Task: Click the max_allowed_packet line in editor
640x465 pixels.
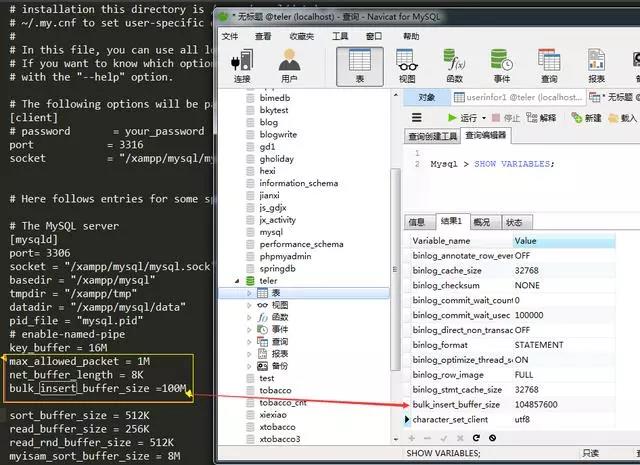Action: coord(80,361)
